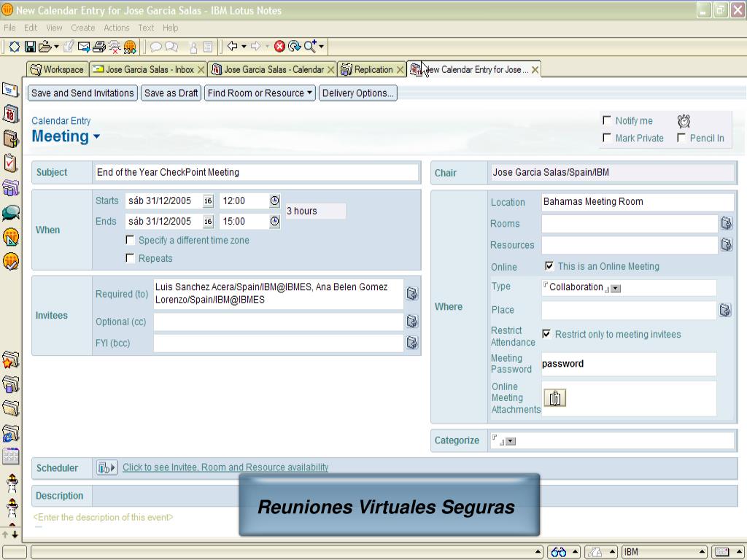747x560 pixels.
Task: Click the description placeholder text area
Action: [x=103, y=517]
